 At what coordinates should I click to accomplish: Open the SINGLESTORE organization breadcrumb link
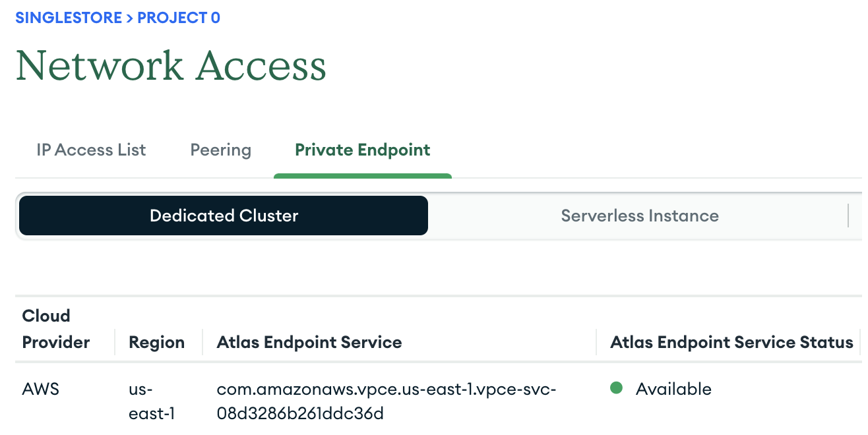(69, 18)
